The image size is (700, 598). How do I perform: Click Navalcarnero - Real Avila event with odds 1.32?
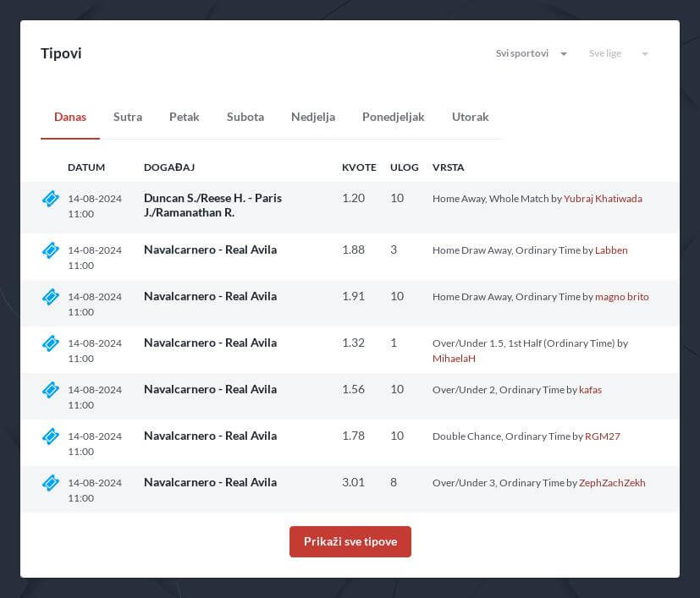(210, 343)
